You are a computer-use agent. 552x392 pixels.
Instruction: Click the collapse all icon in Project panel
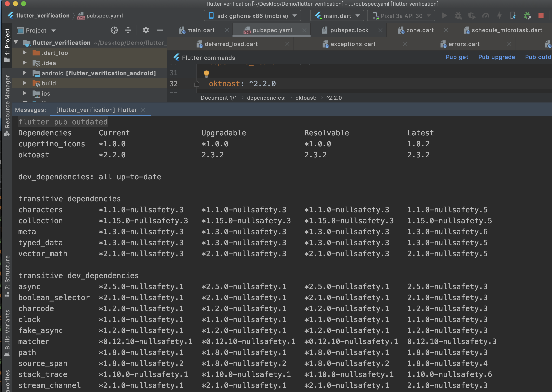pyautogui.click(x=128, y=30)
